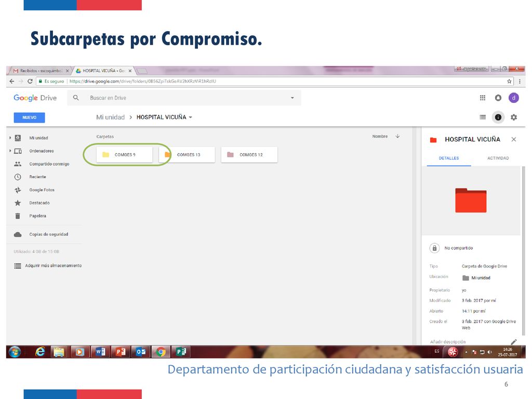Open a new browser tab
Image resolution: width=532 pixels, height=399 pixels.
[x=142, y=71]
